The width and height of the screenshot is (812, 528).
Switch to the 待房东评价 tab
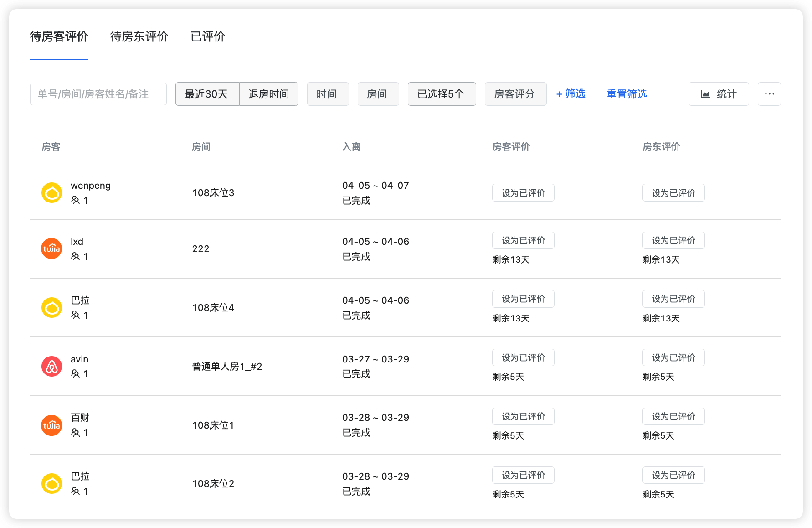[x=139, y=36]
